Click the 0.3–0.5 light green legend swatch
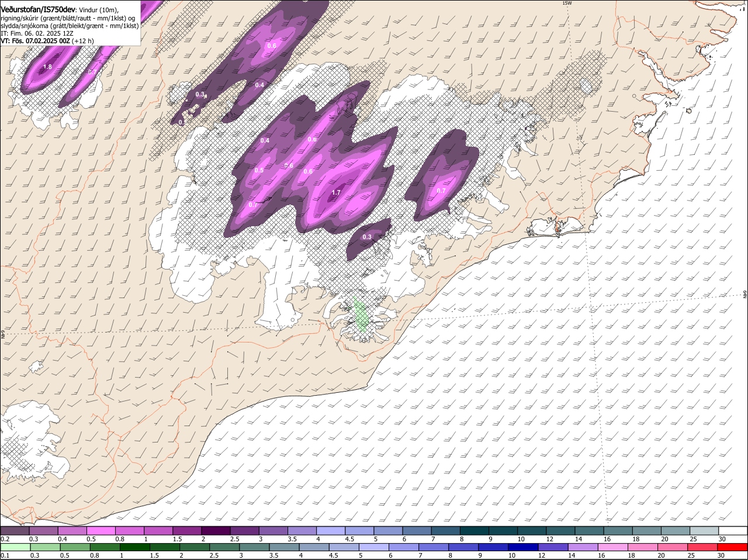 coord(46,547)
